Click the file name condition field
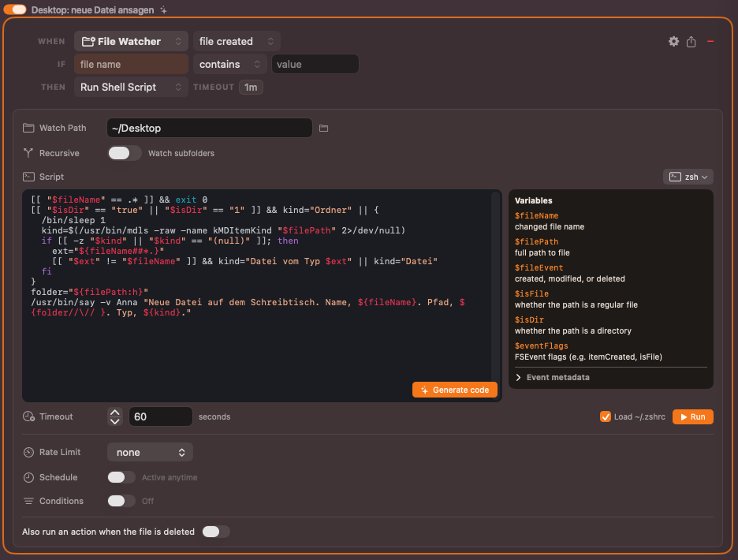Screen dimensions: 738x560 click(x=132, y=64)
